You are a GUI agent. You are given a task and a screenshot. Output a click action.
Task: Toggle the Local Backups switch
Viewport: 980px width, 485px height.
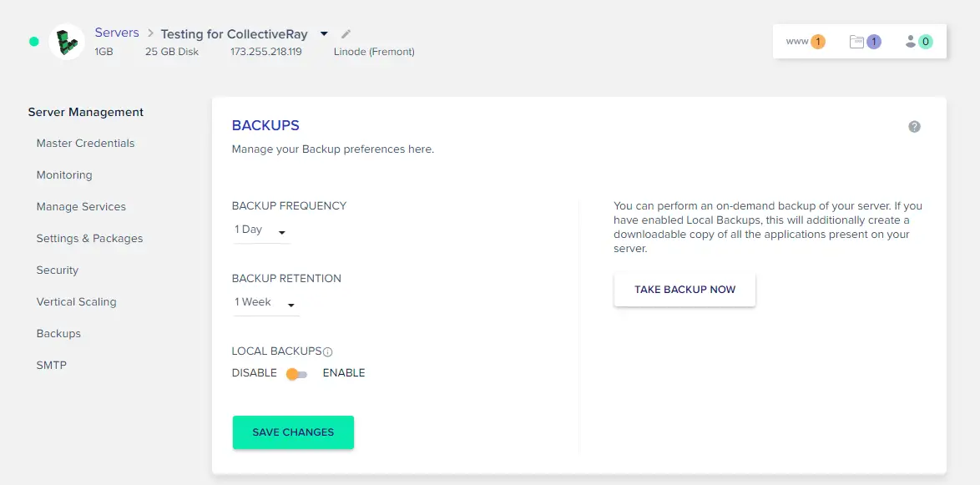(297, 374)
